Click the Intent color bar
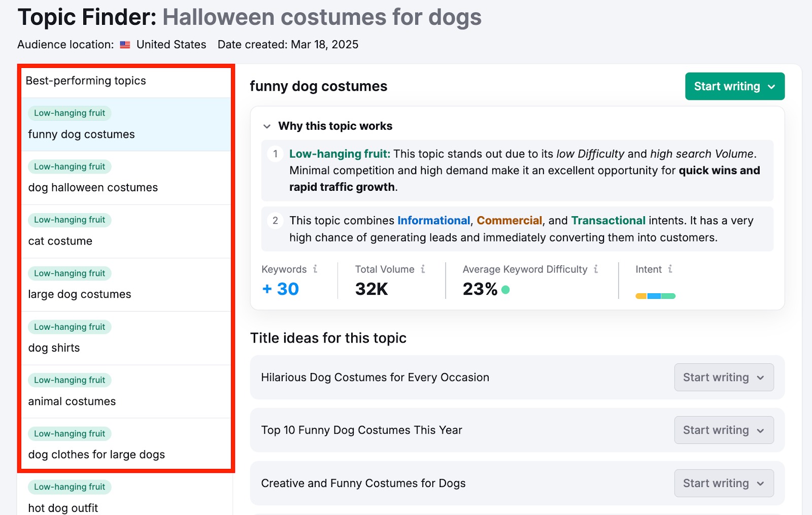812x515 pixels. coord(655,295)
